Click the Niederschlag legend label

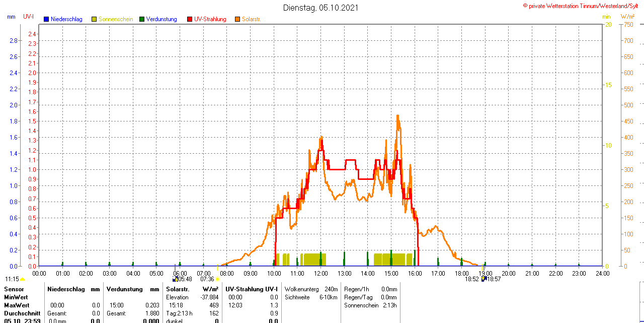coord(66,19)
